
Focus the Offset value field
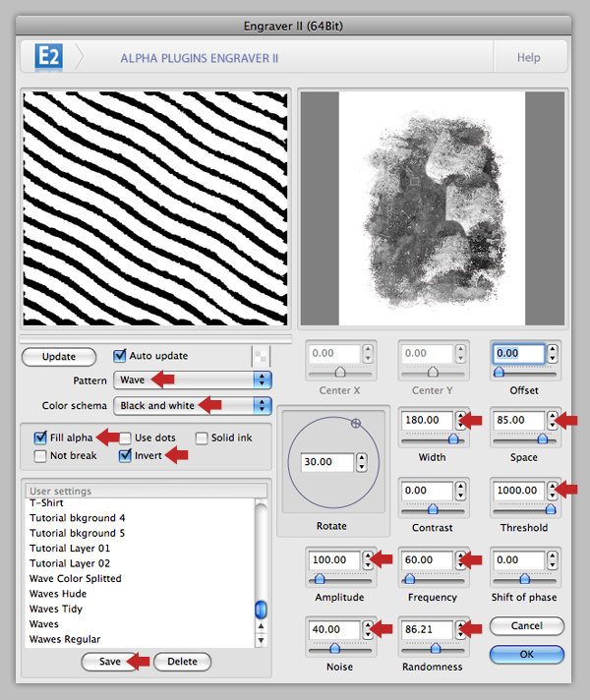click(518, 354)
